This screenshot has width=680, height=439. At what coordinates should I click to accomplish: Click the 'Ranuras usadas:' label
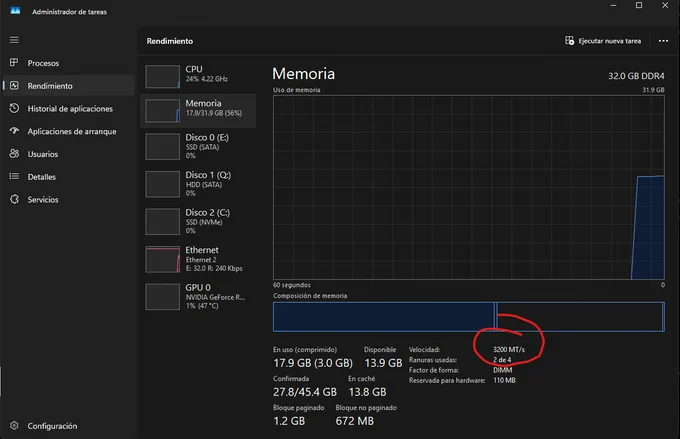432,360
